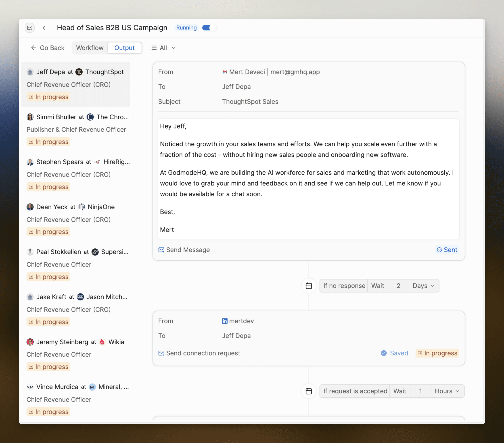The width and height of the screenshot is (504, 443).
Task: Click the back chevron beside campaign title
Action: coord(44,28)
